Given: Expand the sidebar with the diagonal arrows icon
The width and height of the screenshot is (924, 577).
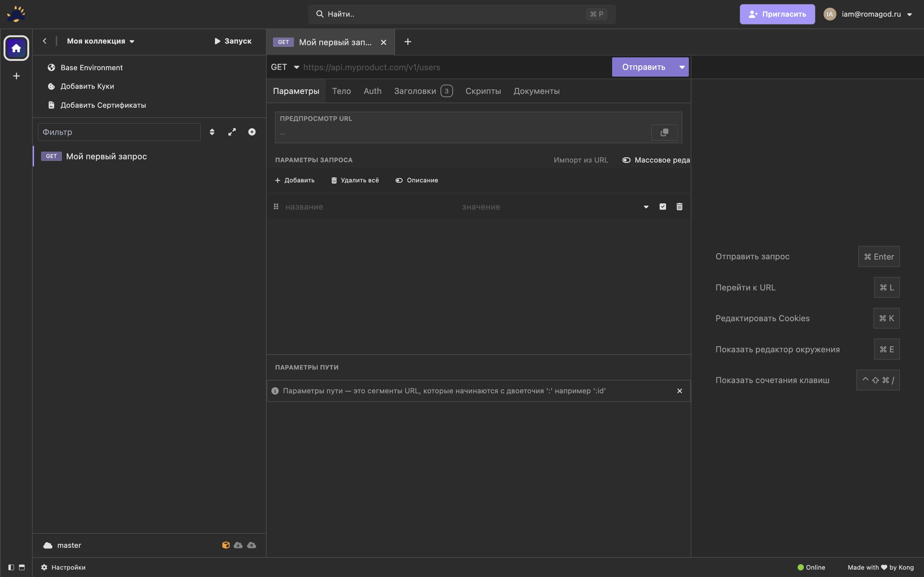Looking at the screenshot, I should [x=232, y=132].
